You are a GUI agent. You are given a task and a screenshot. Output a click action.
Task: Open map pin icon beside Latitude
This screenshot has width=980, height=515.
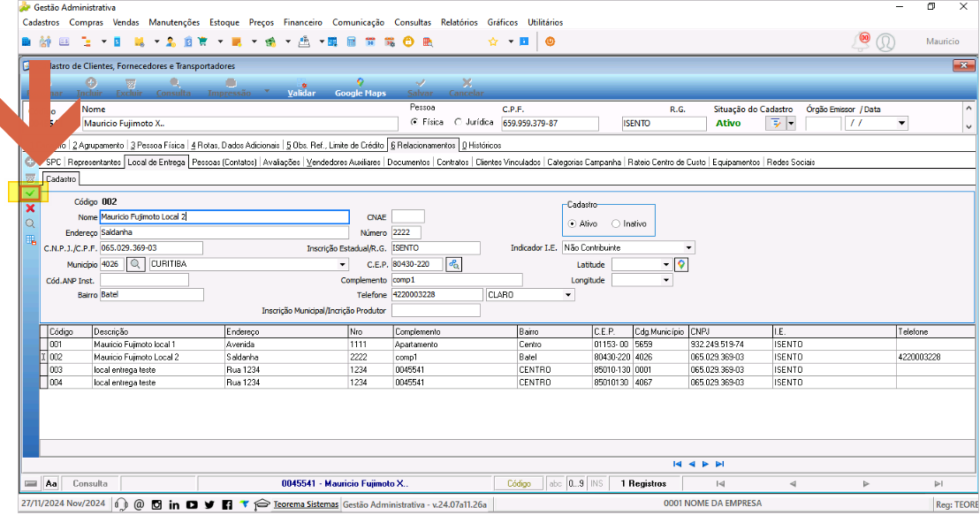coord(681,264)
